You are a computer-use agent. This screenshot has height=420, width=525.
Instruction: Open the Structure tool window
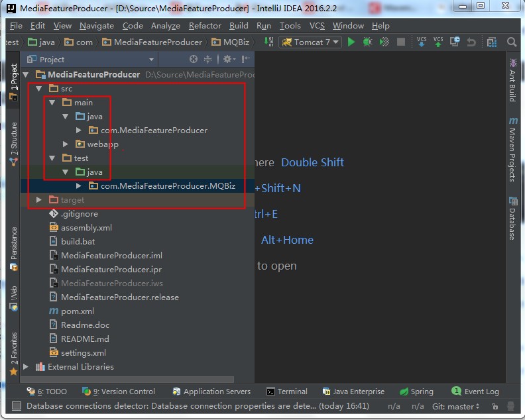pyautogui.click(x=13, y=144)
